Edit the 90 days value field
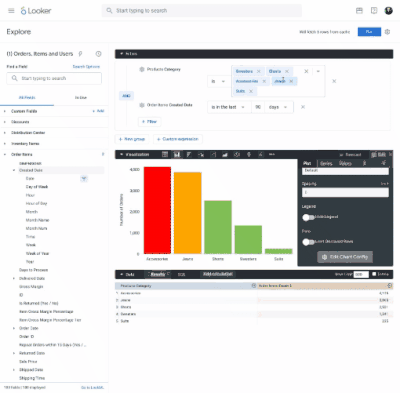This screenshot has height=393, width=400. (x=258, y=107)
